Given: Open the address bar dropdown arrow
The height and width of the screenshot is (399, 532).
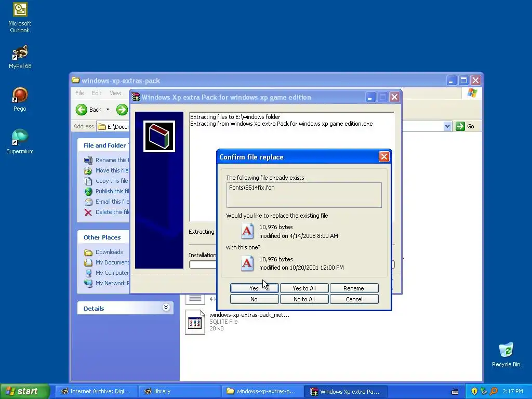Looking at the screenshot, I should pyautogui.click(x=447, y=126).
